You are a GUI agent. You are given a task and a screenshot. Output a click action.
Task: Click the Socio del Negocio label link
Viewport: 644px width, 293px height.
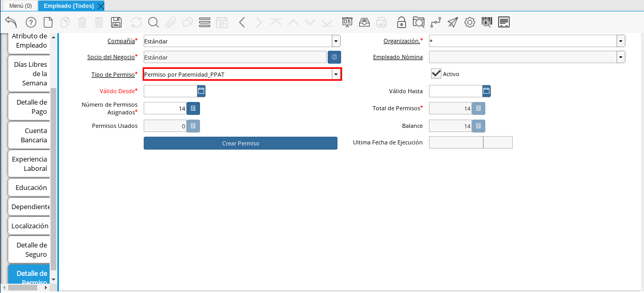click(111, 57)
